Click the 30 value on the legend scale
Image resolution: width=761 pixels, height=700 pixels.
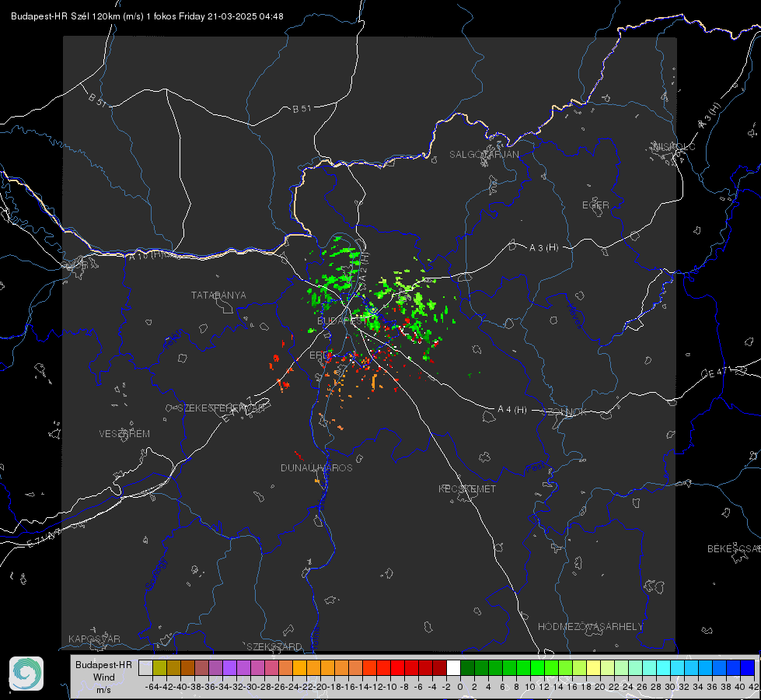point(670,687)
